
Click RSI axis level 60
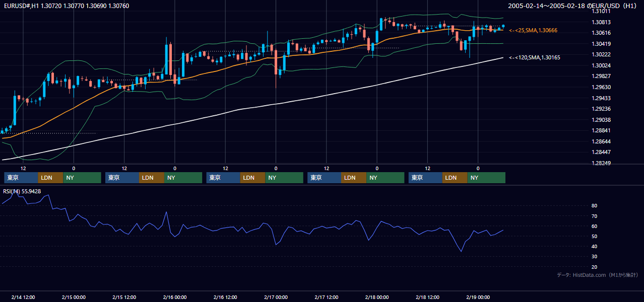tap(595, 226)
